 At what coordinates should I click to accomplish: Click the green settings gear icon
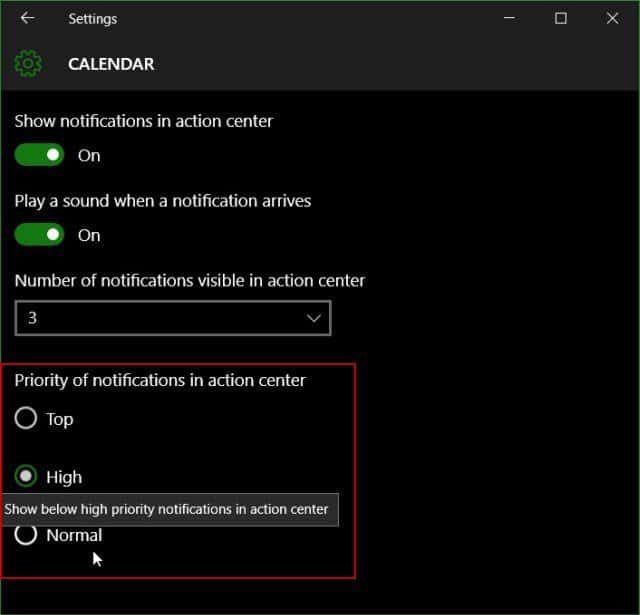tap(28, 64)
